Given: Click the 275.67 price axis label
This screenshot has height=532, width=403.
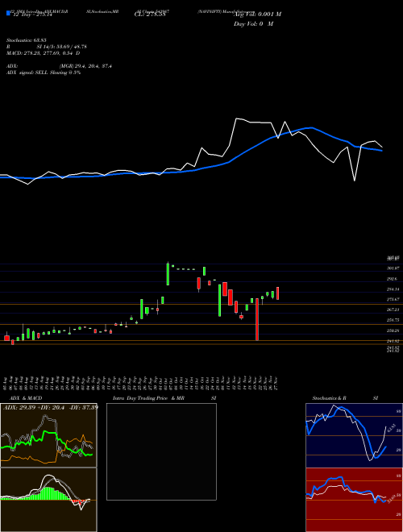Looking at the screenshot, I should (x=393, y=299).
